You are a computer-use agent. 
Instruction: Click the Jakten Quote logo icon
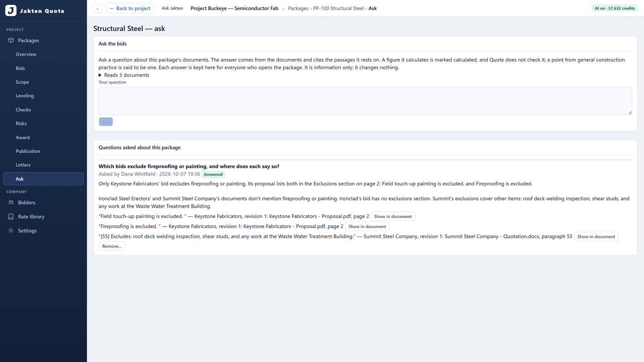[11, 11]
